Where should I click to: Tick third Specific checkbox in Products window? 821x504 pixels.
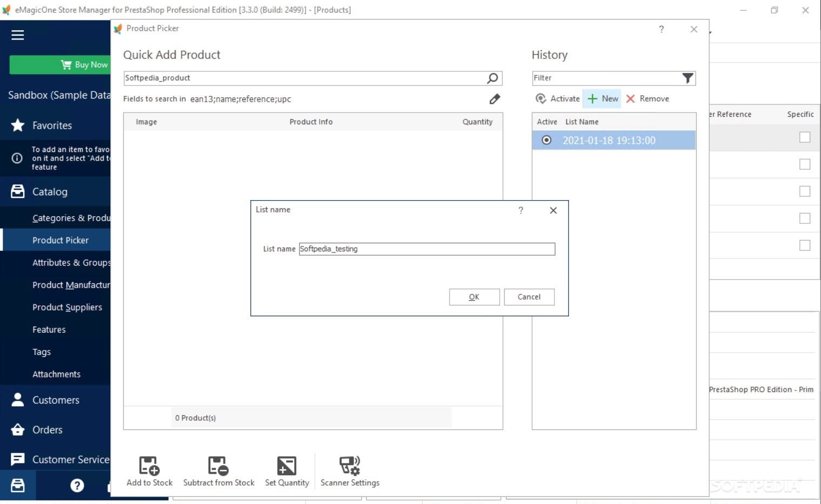[805, 191]
